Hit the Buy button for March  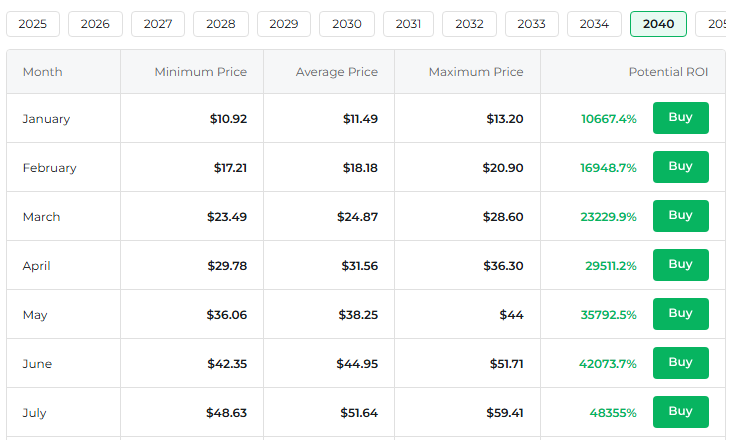pos(680,216)
